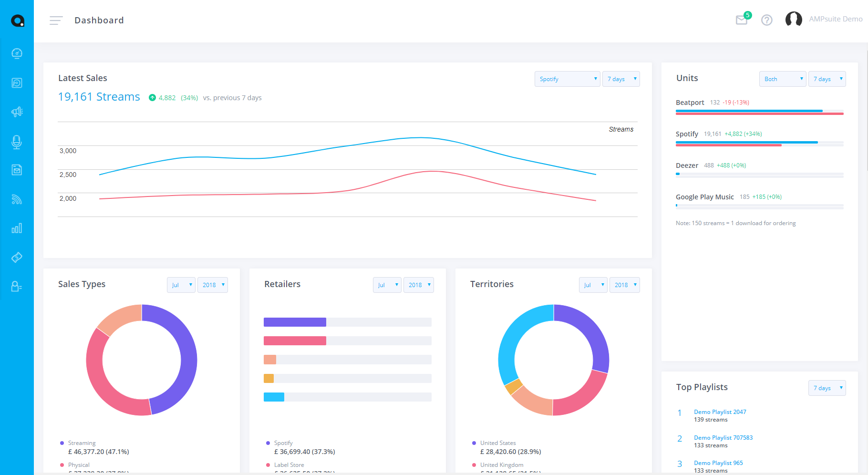
Task: Open the news feed RSS icon in sidebar
Action: (x=17, y=199)
